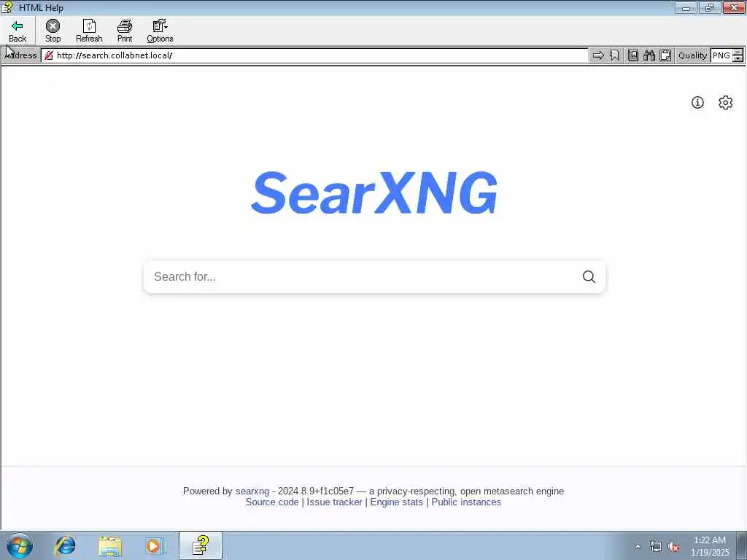Stop page loading with Stop button
The height and width of the screenshot is (560, 747).
53,31
